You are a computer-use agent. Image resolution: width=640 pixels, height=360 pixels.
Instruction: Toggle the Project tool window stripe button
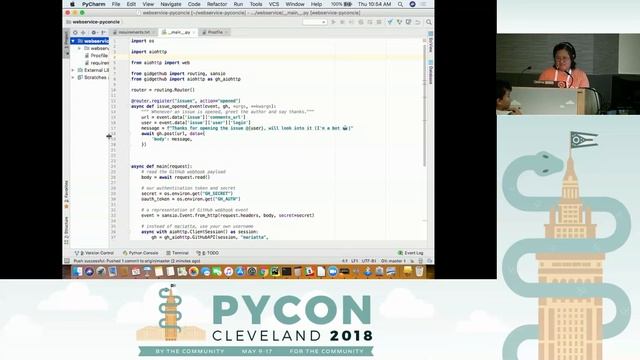pos(67,44)
